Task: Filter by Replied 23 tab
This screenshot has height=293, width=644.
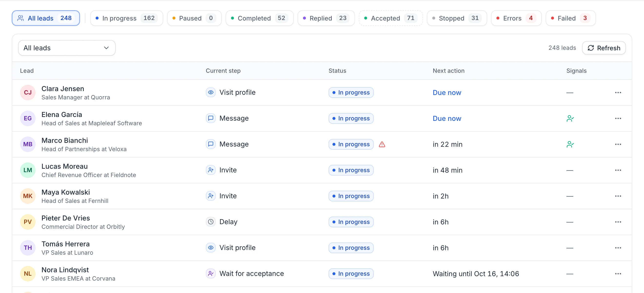Action: [x=326, y=18]
